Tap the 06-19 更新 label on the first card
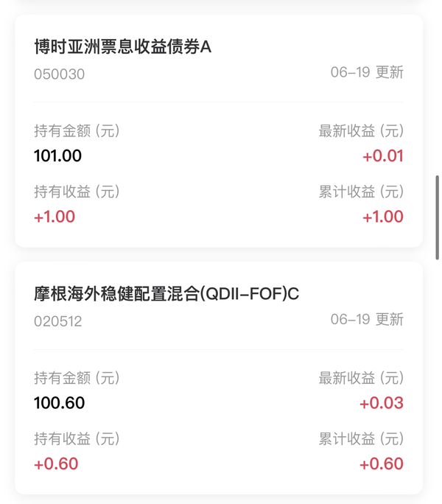442x504 pixels. (x=367, y=72)
